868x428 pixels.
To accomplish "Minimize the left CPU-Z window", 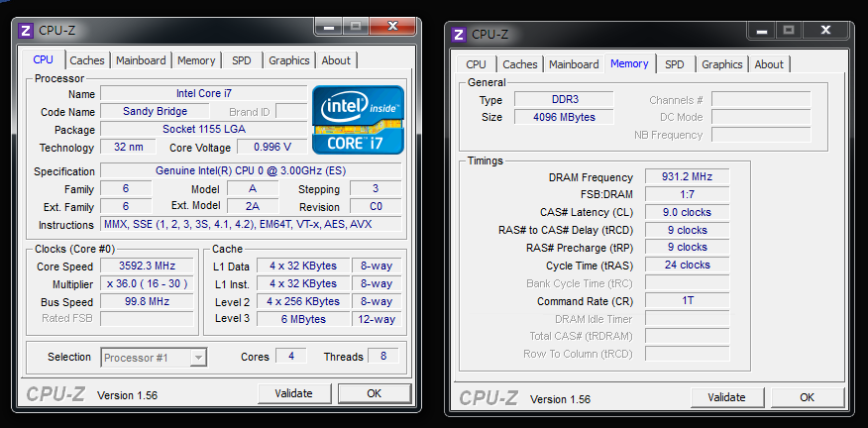I will (329, 26).
